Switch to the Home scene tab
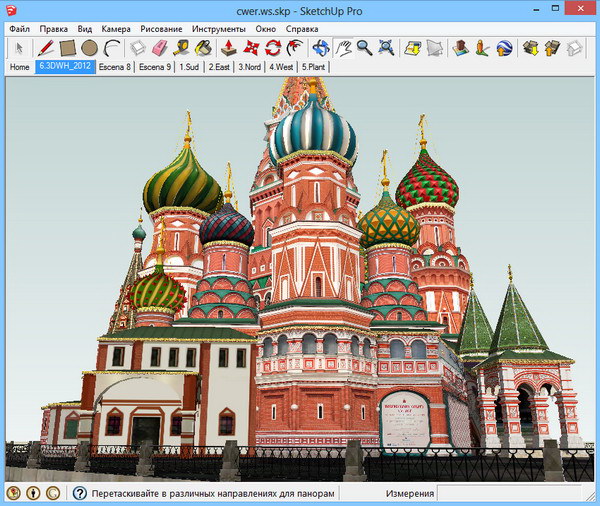Viewport: 600px width, 506px height. tap(19, 67)
